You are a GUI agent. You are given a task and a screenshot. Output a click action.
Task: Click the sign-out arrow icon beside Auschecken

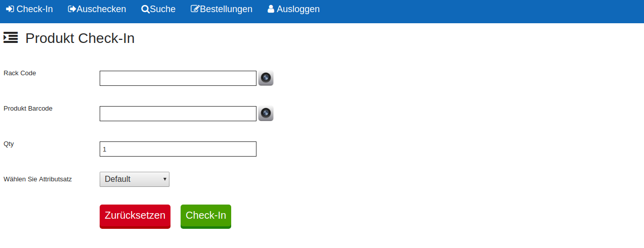[x=72, y=9]
